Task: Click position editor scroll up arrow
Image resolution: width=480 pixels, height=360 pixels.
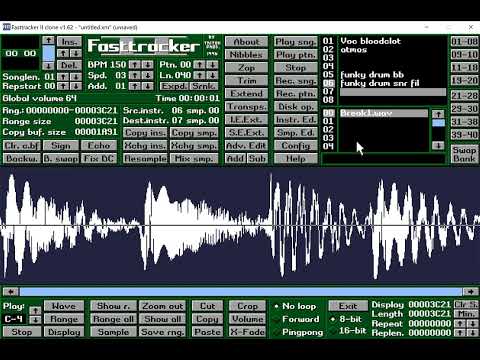Action: (49, 40)
